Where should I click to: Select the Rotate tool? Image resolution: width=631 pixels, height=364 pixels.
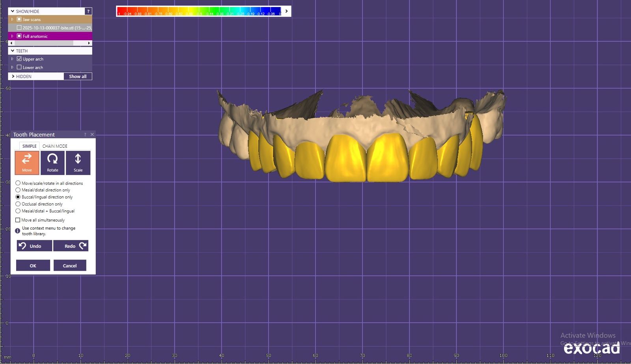tap(52, 162)
